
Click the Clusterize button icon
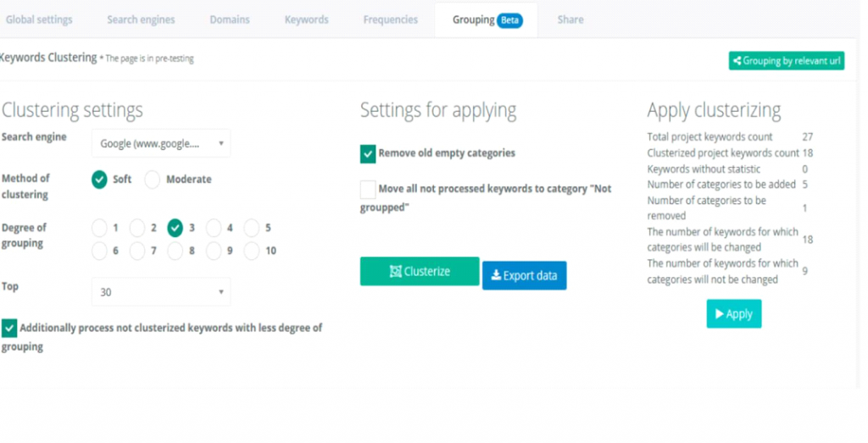pyautogui.click(x=396, y=272)
